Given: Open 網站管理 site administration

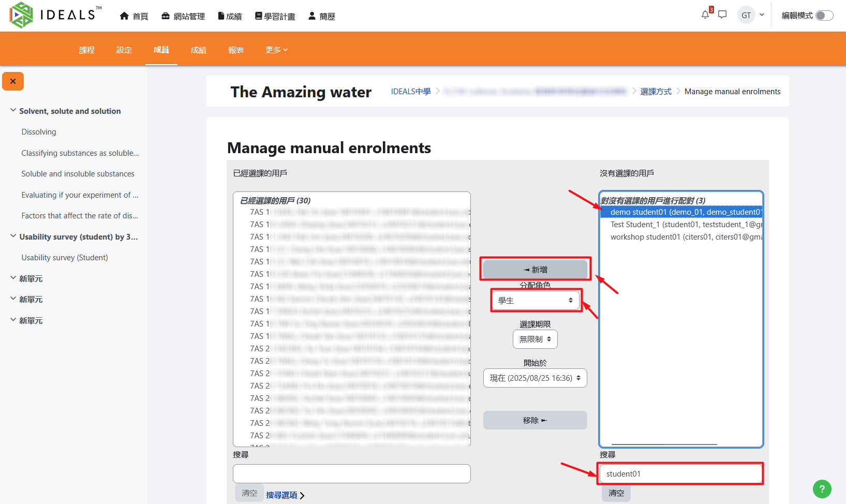Looking at the screenshot, I should click(x=183, y=16).
